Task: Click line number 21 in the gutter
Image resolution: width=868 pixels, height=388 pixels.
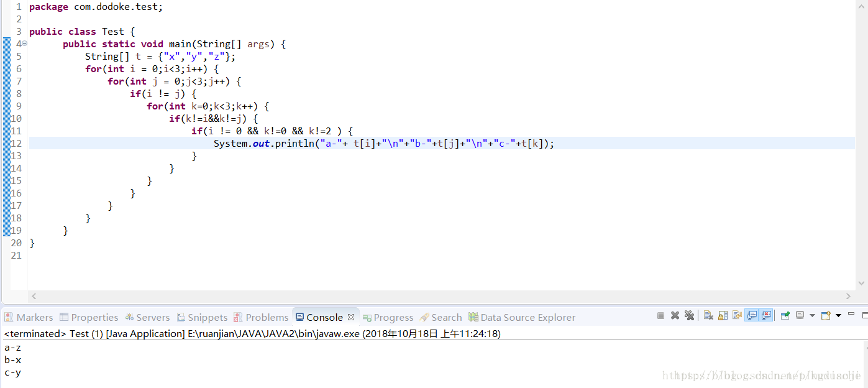Action: 16,256
